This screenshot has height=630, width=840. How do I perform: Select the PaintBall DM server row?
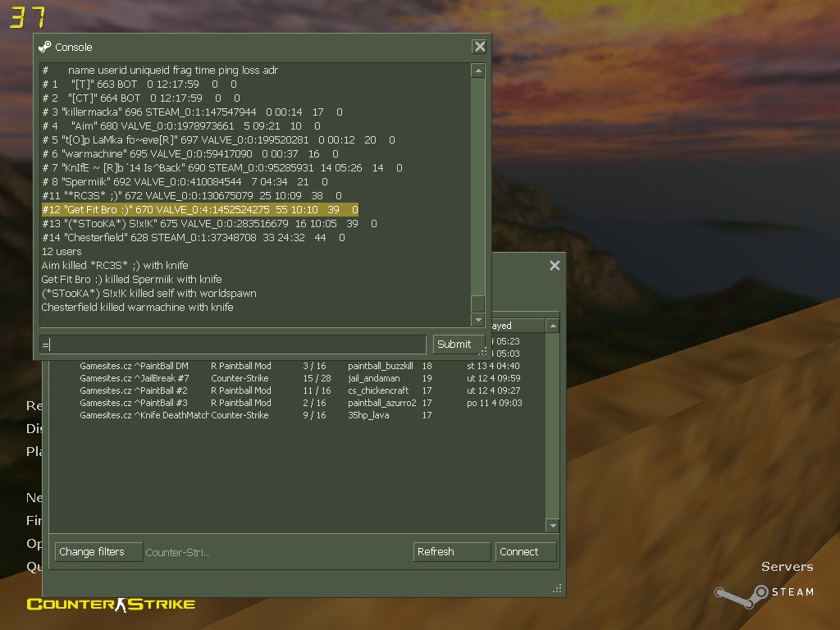pyautogui.click(x=300, y=366)
